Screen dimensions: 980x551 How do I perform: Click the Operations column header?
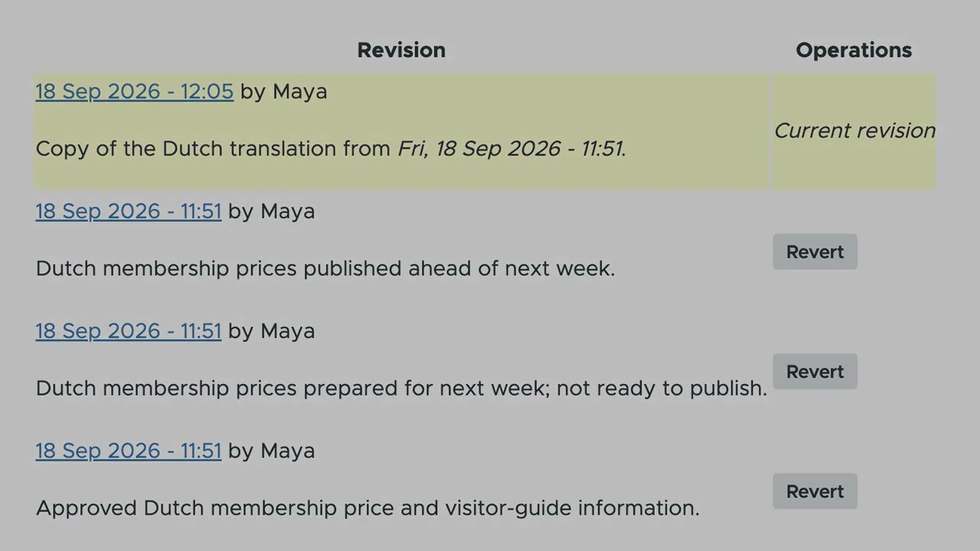[x=854, y=51]
